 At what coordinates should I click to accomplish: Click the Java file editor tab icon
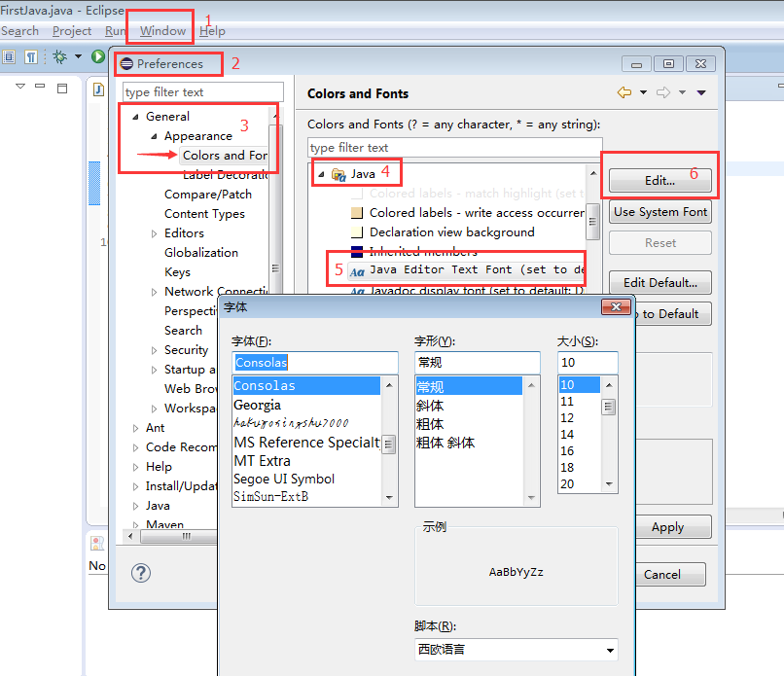(x=99, y=89)
